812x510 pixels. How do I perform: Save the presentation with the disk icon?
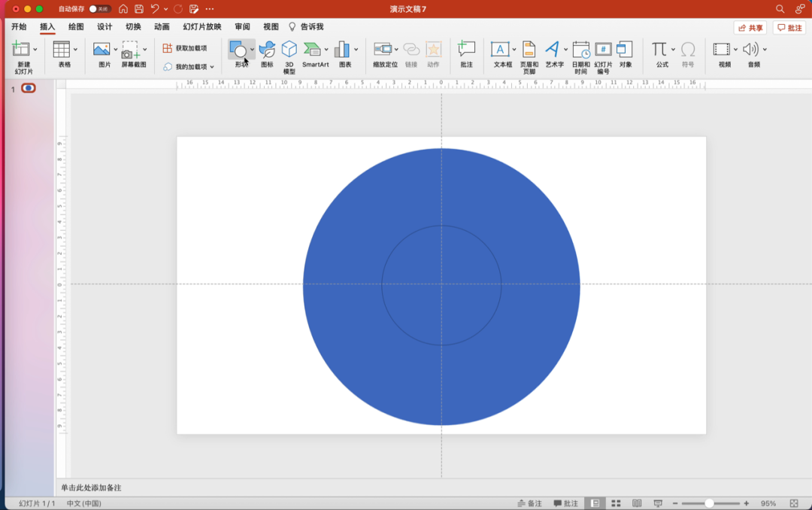click(x=139, y=9)
